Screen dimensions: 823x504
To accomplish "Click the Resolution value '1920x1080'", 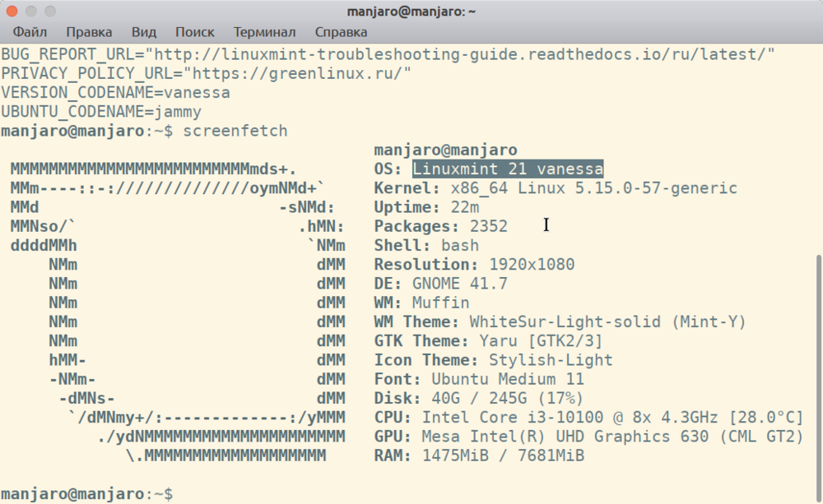I will click(x=532, y=264).
